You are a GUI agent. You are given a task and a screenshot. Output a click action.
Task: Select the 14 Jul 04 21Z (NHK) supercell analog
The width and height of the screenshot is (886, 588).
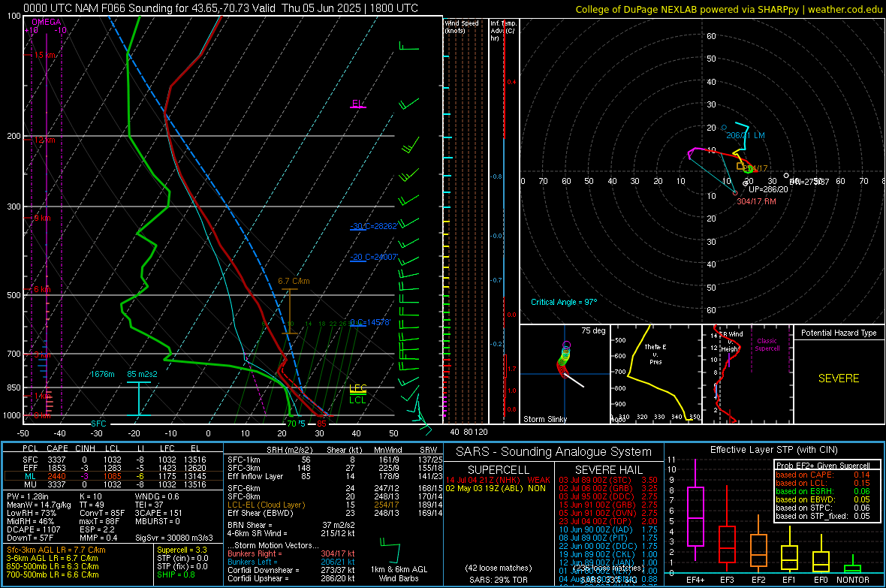coord(498,480)
